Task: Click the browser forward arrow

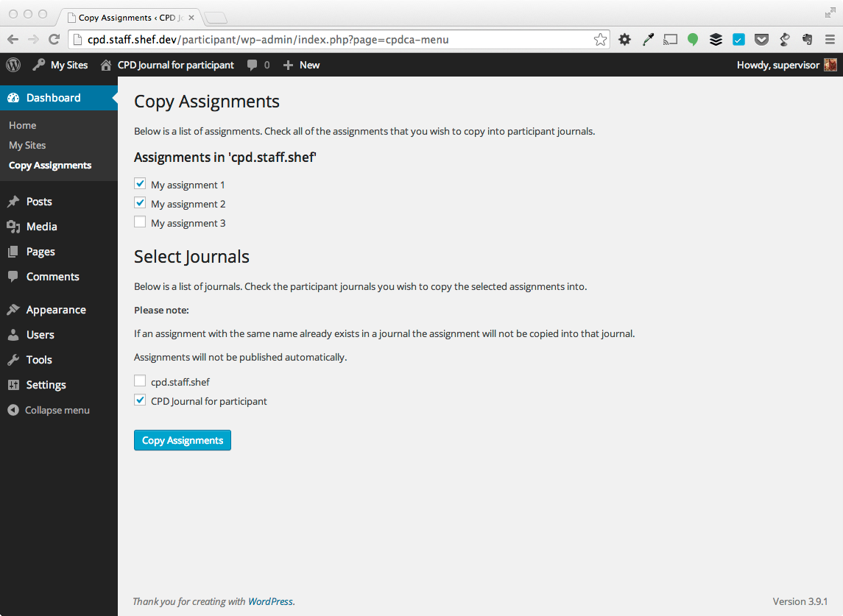Action: tap(33, 39)
